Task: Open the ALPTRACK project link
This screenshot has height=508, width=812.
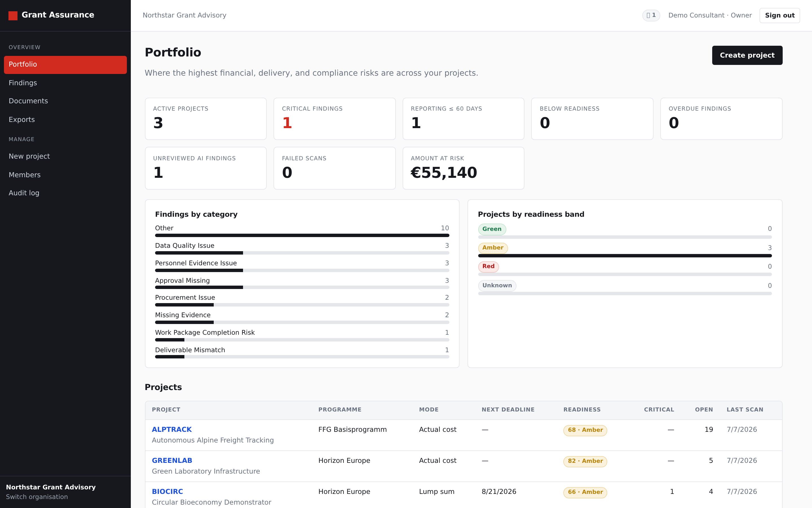Action: pyautogui.click(x=172, y=429)
